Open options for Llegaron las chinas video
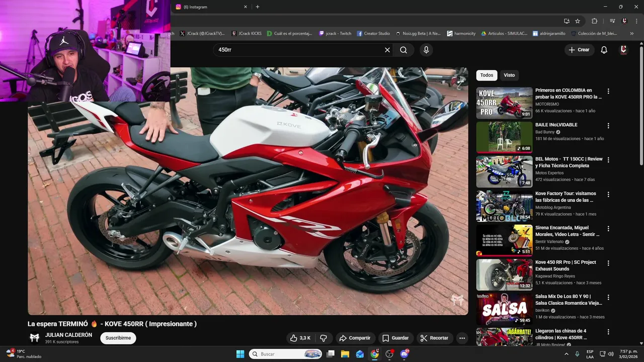 [608, 332]
